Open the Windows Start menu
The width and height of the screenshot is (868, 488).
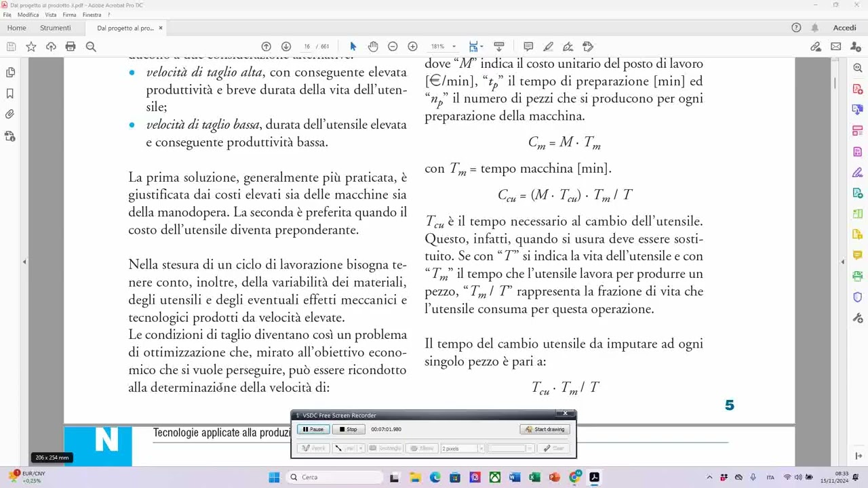click(274, 477)
